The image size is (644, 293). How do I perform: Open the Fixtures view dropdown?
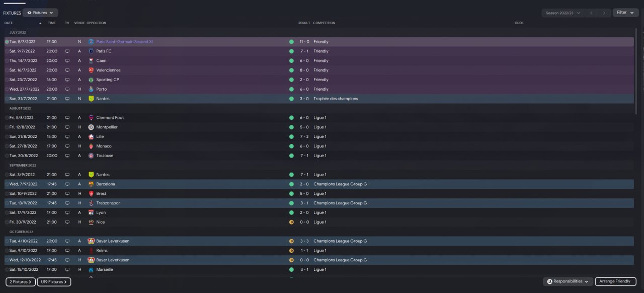pyautogui.click(x=40, y=13)
